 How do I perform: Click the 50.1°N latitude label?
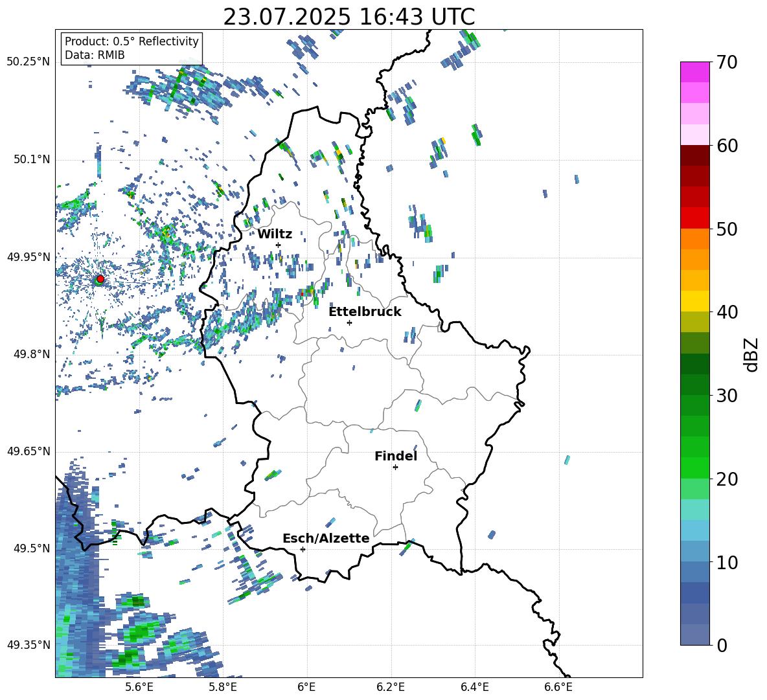pyautogui.click(x=31, y=159)
